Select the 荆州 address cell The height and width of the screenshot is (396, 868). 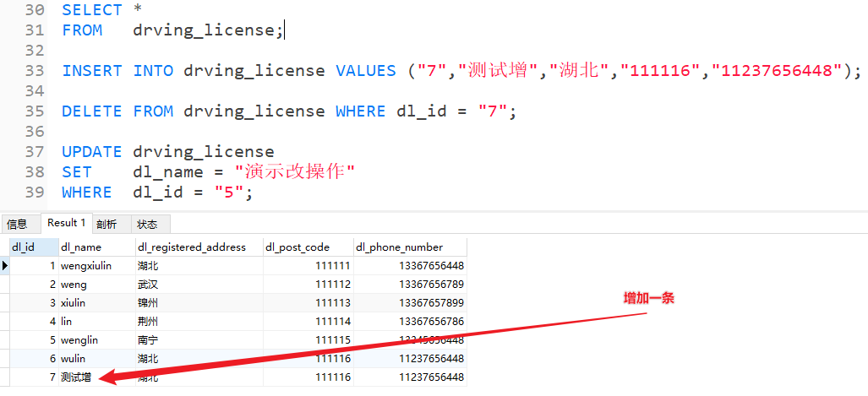coord(199,322)
